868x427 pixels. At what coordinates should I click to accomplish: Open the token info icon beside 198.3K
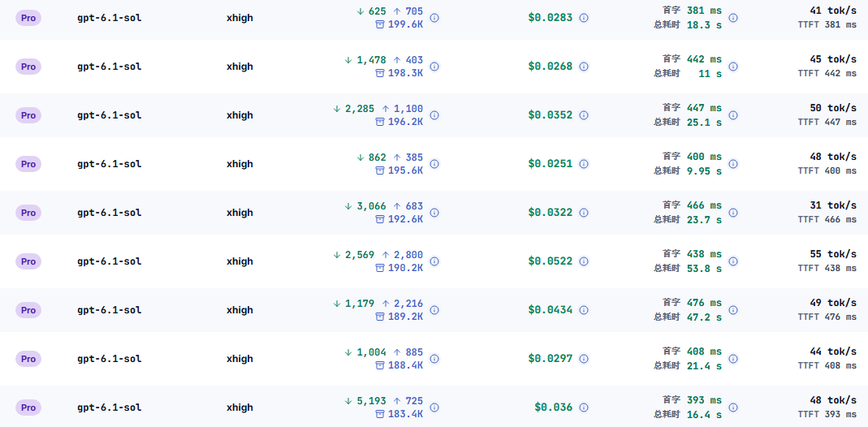pos(434,67)
